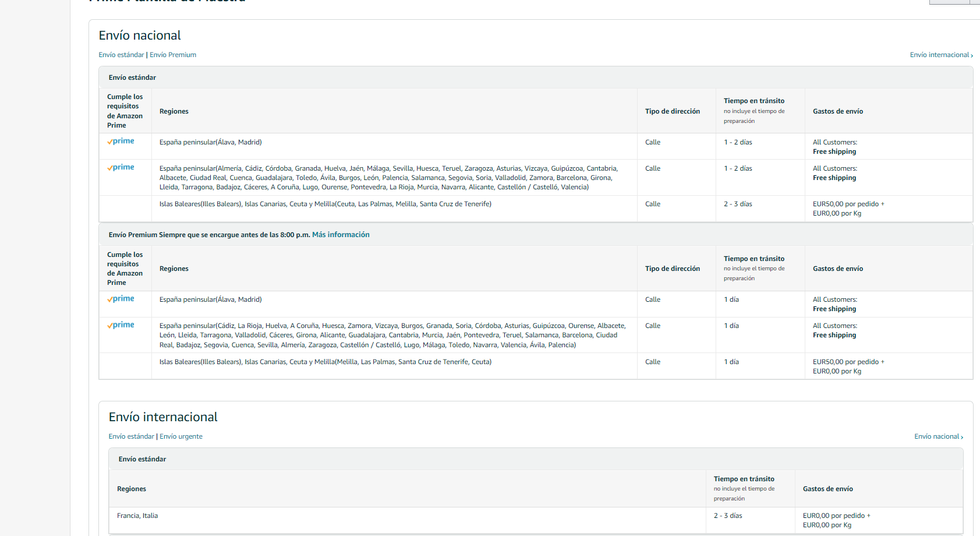Select the Premium regions list starting 'España peninsular(Cádiz, La Rioja'
Screen dimensions: 980x536
[x=392, y=335]
